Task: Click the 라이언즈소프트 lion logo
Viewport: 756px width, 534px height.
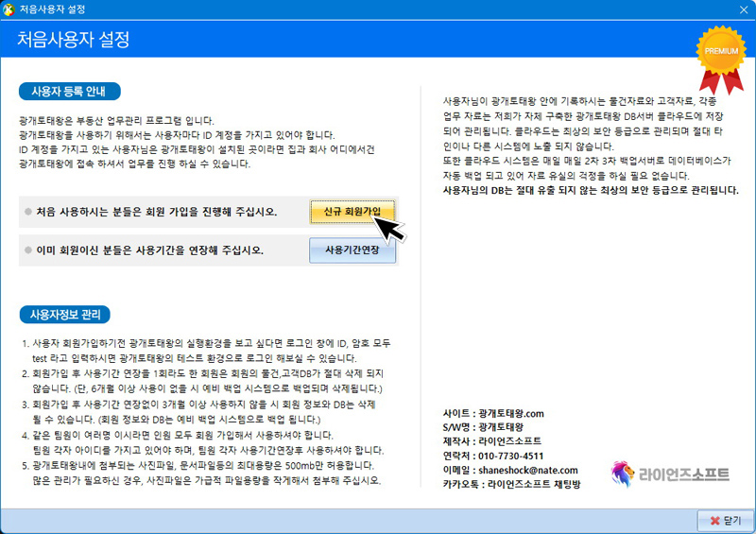Action: coord(670,474)
